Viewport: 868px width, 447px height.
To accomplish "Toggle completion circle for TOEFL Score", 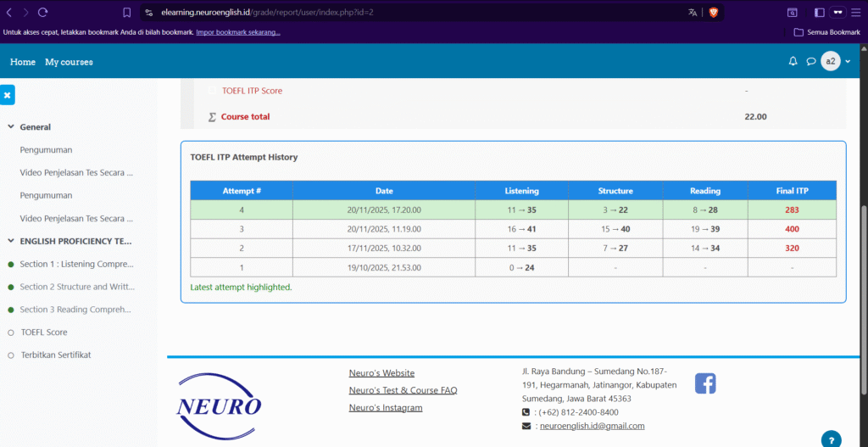I will (11, 332).
